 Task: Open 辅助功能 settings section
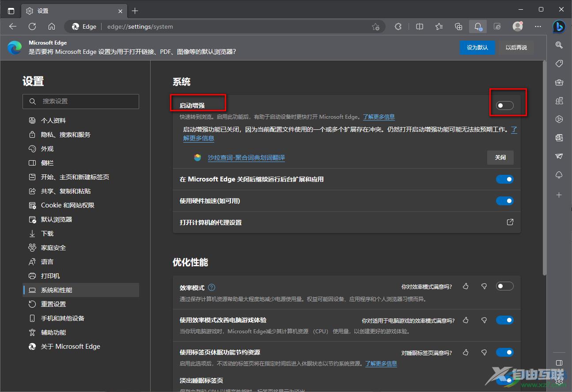pos(81,332)
